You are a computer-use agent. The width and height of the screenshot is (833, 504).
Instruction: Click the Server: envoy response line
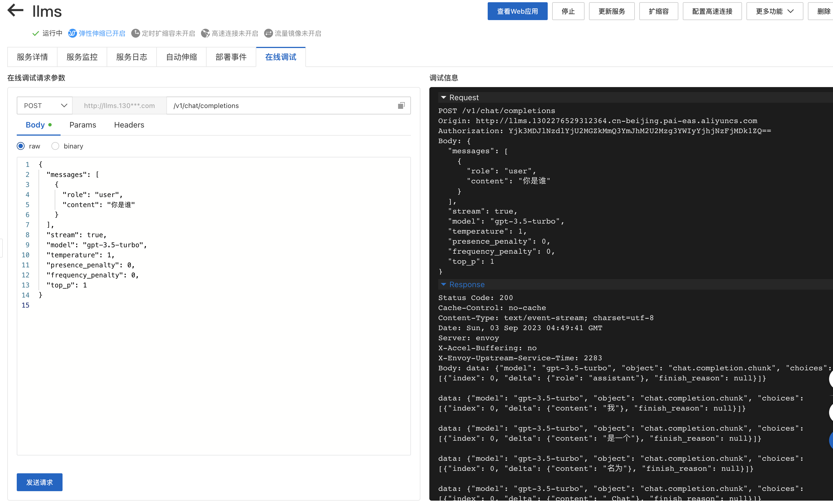468,338
